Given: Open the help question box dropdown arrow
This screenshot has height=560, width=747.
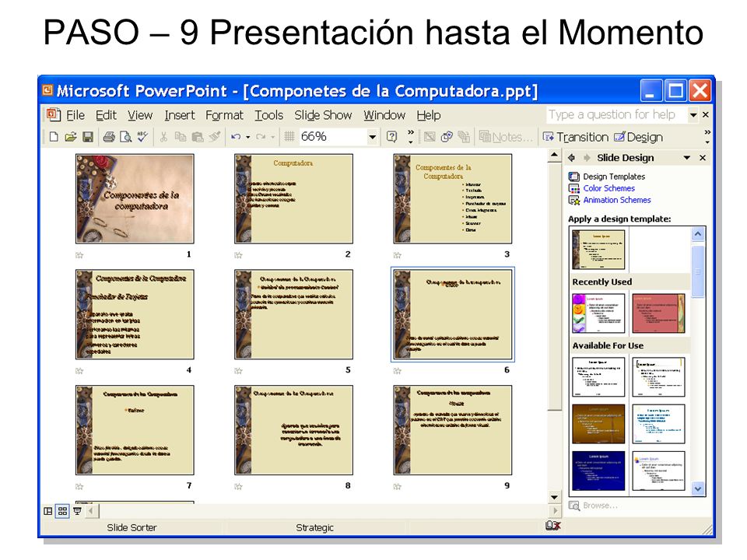Looking at the screenshot, I should coord(693,115).
